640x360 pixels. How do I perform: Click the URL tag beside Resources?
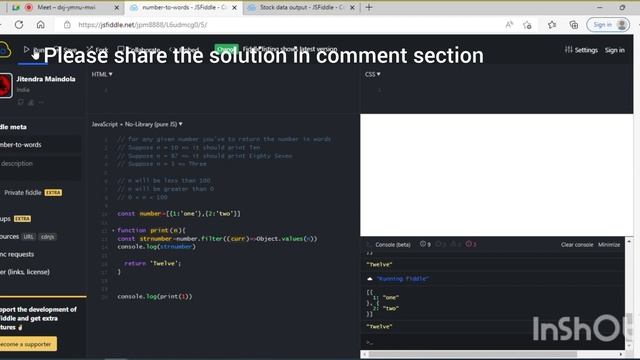[x=28, y=237]
